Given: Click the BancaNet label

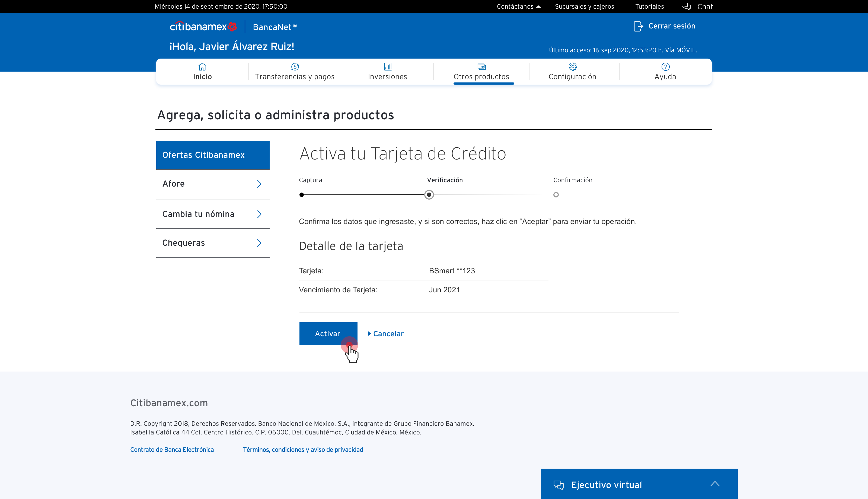Looking at the screenshot, I should 275,27.
